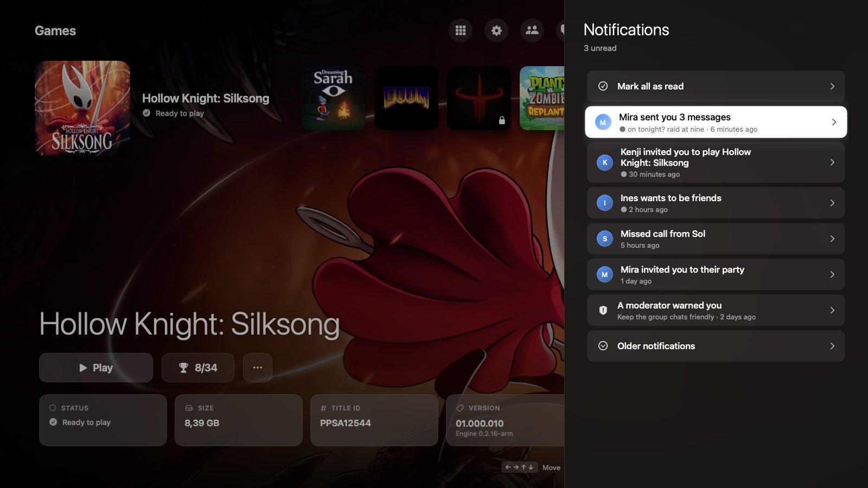The height and width of the screenshot is (488, 868).
Task: Open Ines wants to be friends notification
Action: (x=716, y=203)
